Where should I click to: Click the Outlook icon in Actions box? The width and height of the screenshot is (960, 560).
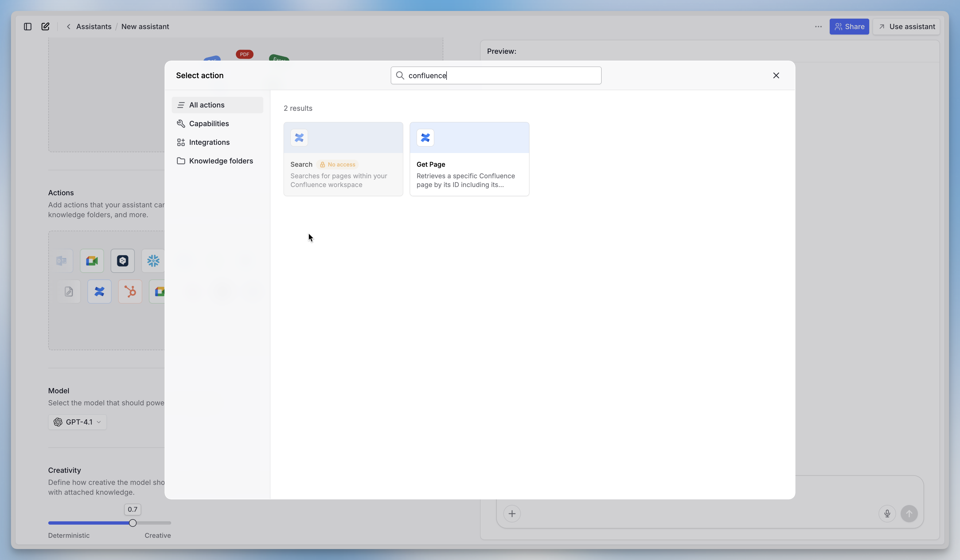pos(61,261)
